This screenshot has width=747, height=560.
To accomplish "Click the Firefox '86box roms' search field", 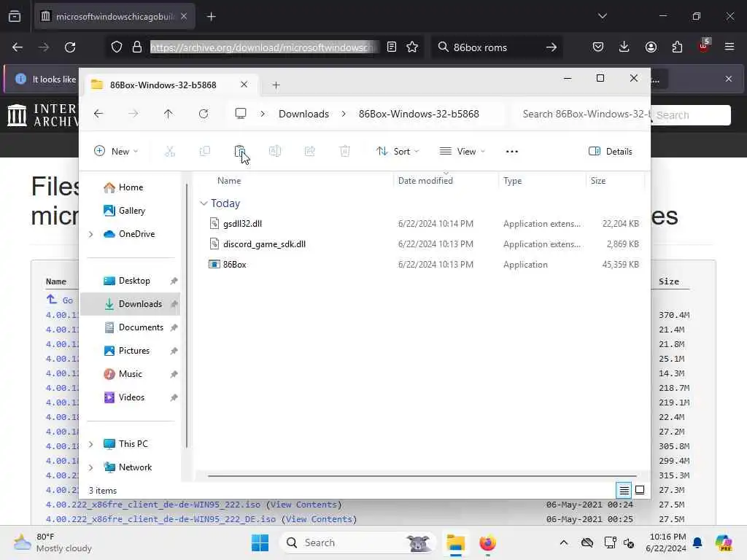I will point(495,47).
